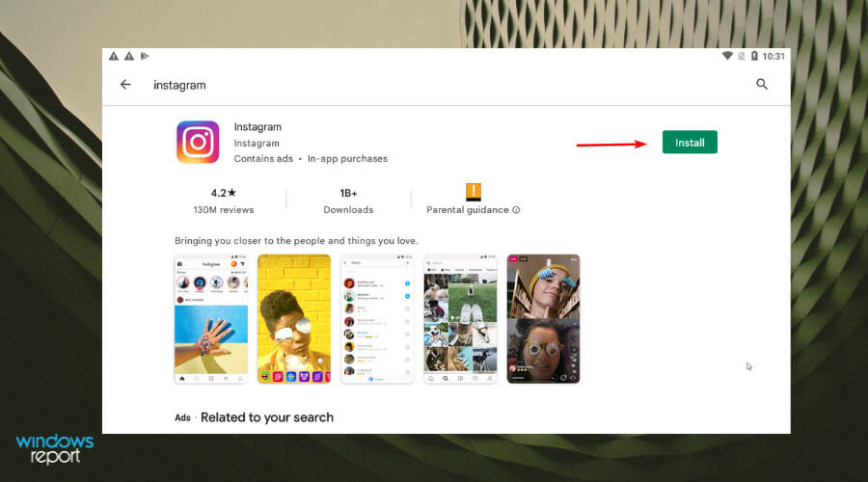Image resolution: width=868 pixels, height=482 pixels.
Task: Click the 1B+ downloads count
Action: click(348, 193)
